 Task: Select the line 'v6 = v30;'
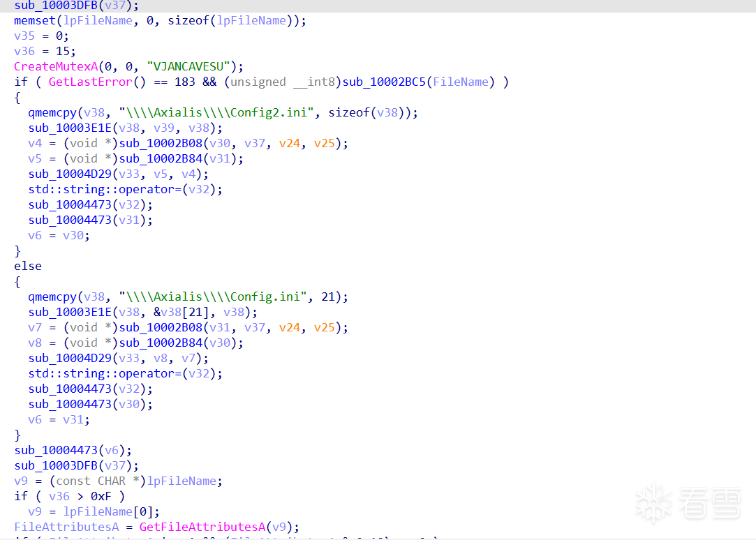click(x=59, y=236)
